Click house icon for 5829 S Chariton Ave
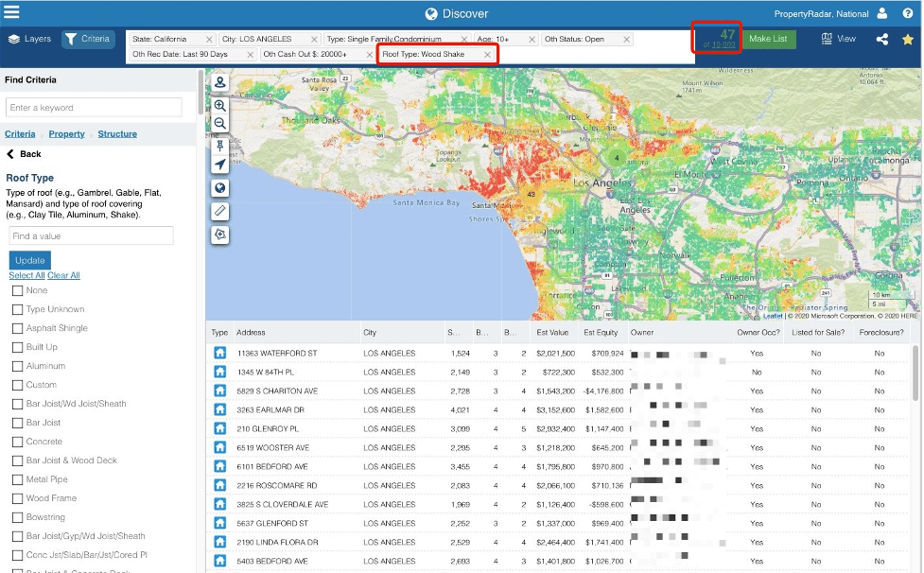The height and width of the screenshot is (573, 924). click(219, 391)
